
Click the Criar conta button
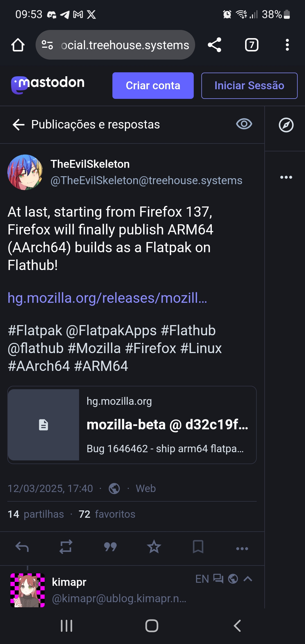(153, 86)
